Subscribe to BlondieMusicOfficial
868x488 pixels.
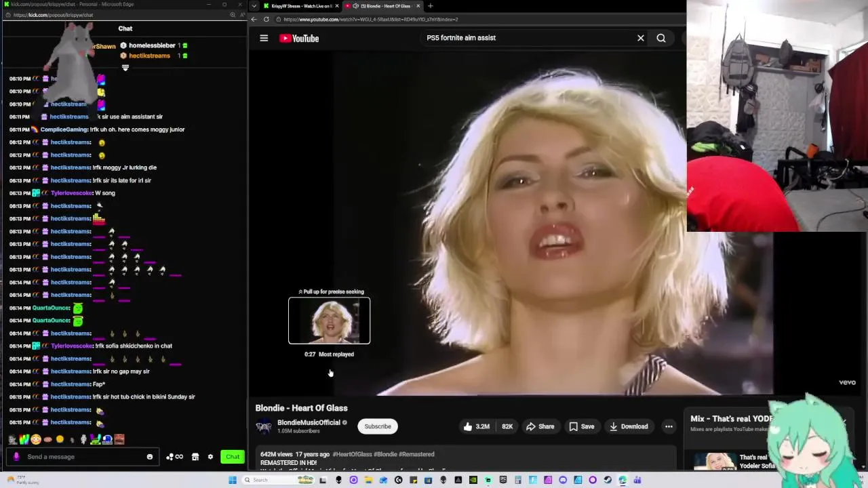click(378, 426)
